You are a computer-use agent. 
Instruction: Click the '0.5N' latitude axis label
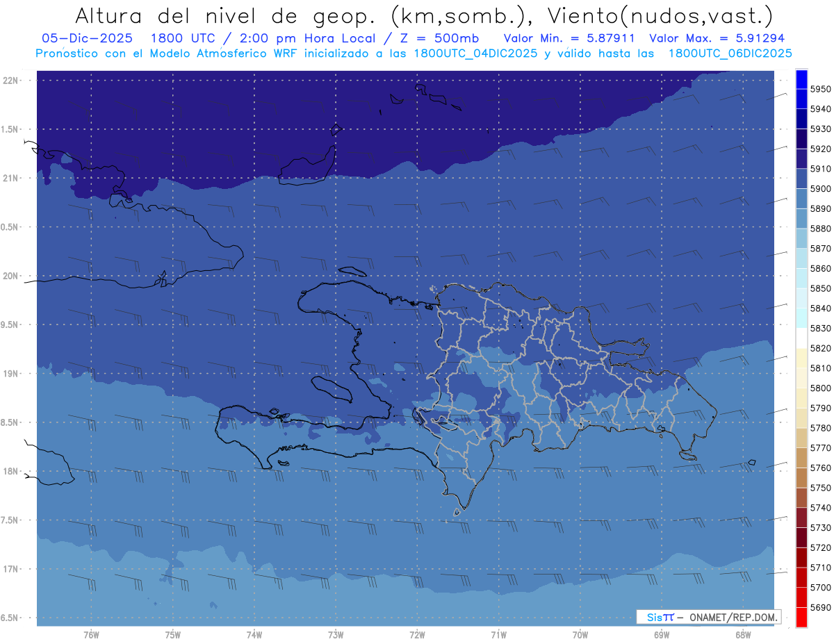click(10, 227)
